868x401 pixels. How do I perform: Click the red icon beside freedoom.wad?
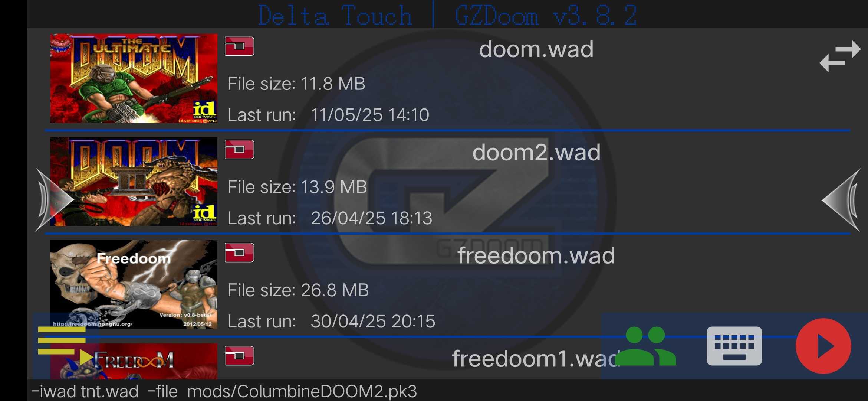[239, 253]
